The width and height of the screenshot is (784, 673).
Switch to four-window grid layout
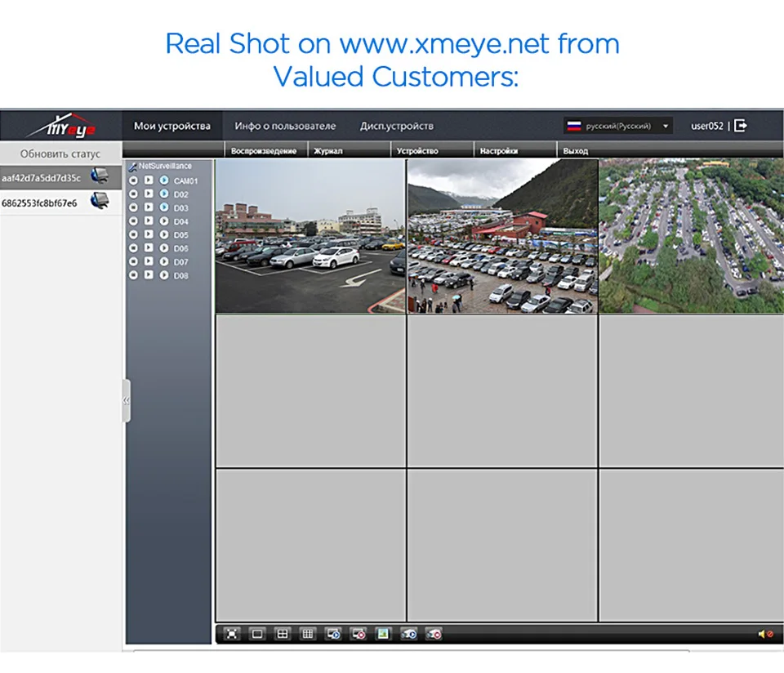tap(283, 634)
